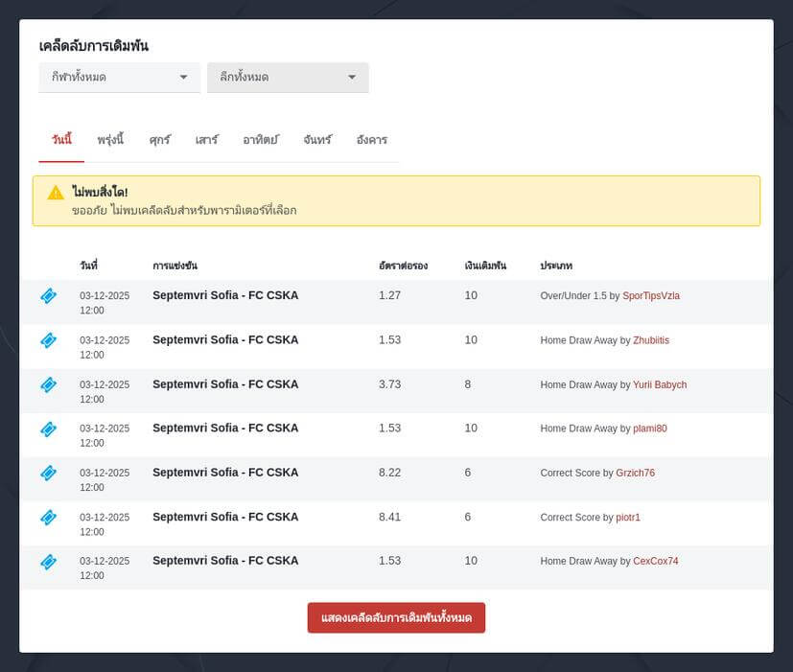Switch to the พรุ่งนี้ tab
The image size is (793, 672).
coord(110,140)
